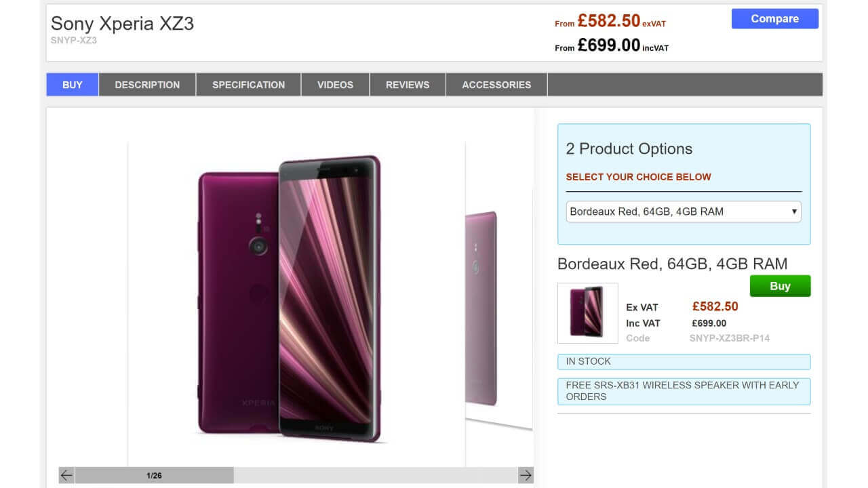This screenshot has height=488, width=868.
Task: Click the Sony Xperia XZ3 title
Action: point(122,24)
